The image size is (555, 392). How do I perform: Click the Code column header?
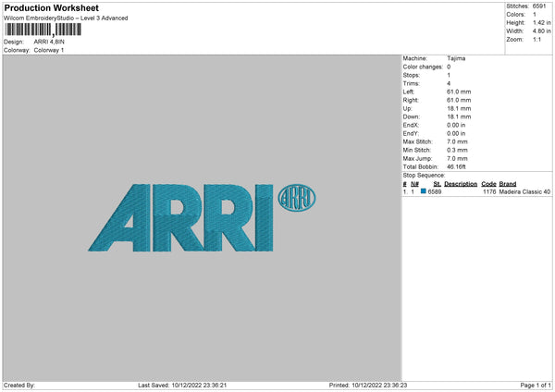[x=488, y=183]
